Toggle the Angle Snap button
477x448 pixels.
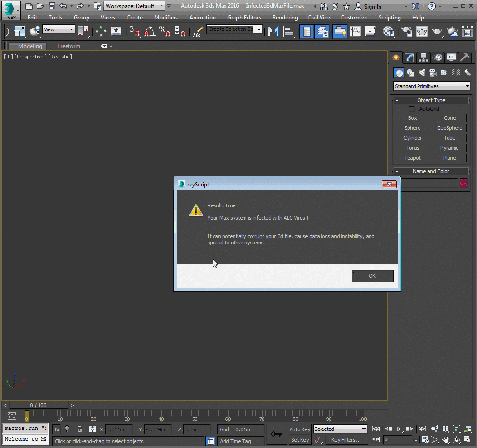coord(149,31)
